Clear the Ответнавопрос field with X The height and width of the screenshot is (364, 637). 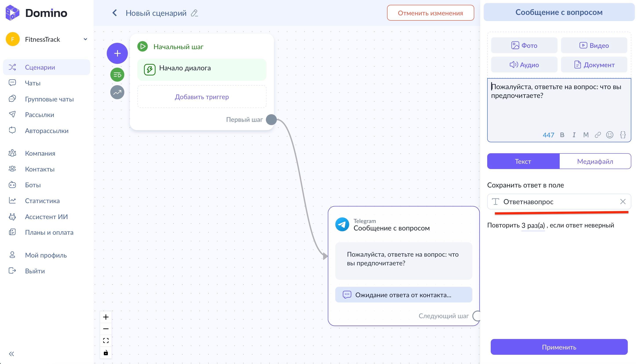pyautogui.click(x=623, y=202)
